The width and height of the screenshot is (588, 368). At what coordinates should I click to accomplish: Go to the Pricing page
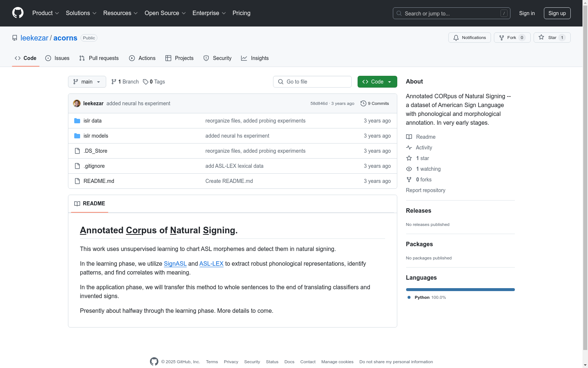click(241, 13)
